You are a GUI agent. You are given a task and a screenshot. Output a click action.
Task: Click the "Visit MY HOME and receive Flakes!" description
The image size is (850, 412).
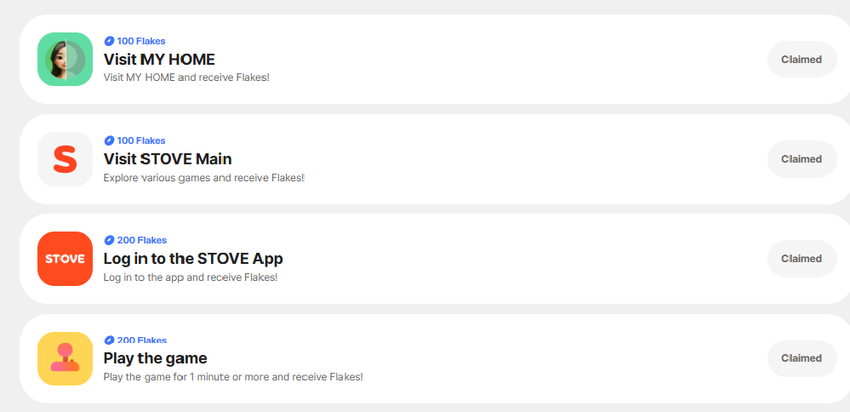(186, 78)
